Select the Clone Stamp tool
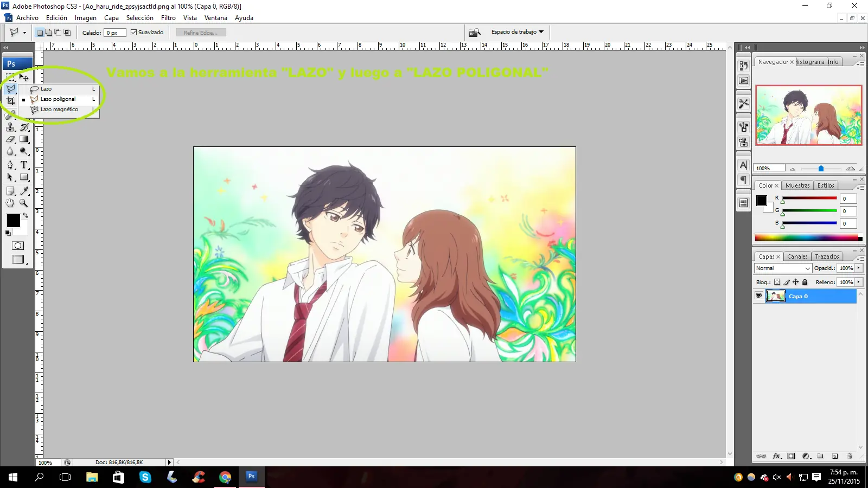868x488 pixels. pos(10,127)
